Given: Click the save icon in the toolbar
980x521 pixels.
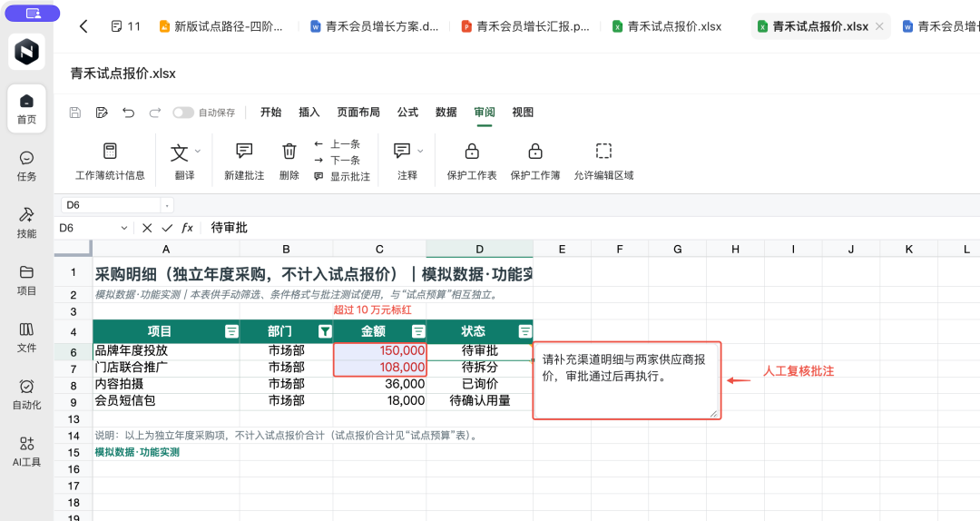Looking at the screenshot, I should (75, 113).
